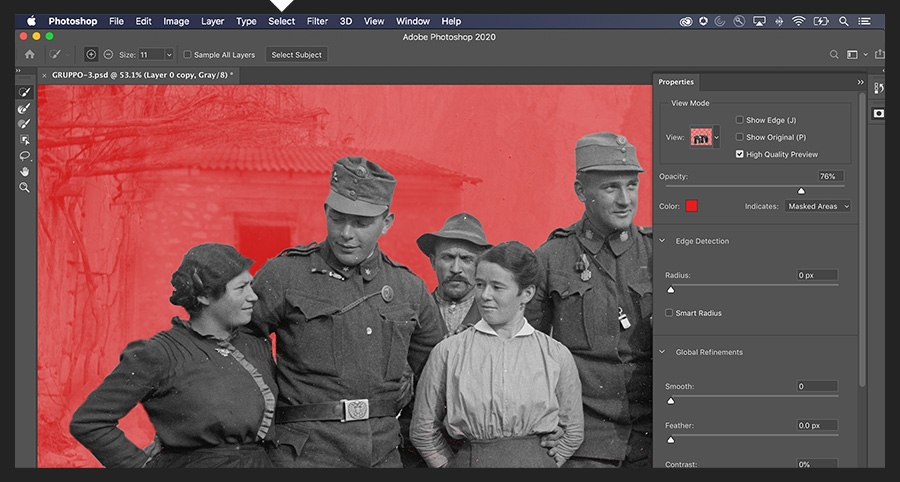900x482 pixels.
Task: Open the Filter menu
Action: 317,21
